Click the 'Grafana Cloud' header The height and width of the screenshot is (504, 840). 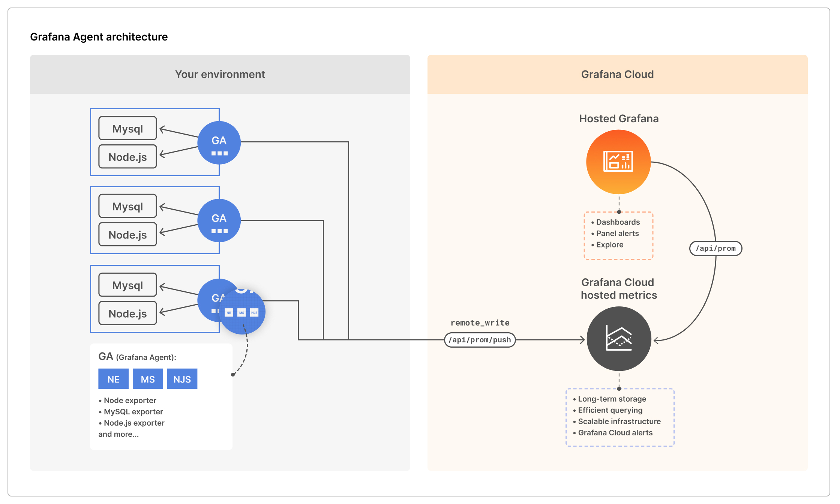pos(618,74)
